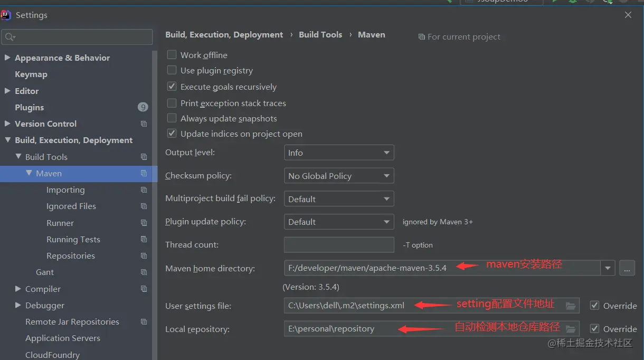The width and height of the screenshot is (644, 360).
Task: Select Keymap in settings tree
Action: point(31,74)
